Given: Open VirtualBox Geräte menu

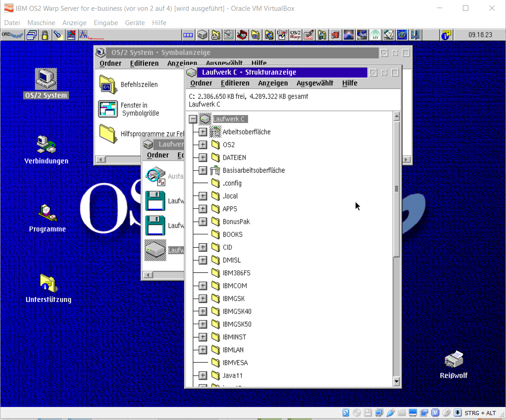Looking at the screenshot, I should pos(135,22).
